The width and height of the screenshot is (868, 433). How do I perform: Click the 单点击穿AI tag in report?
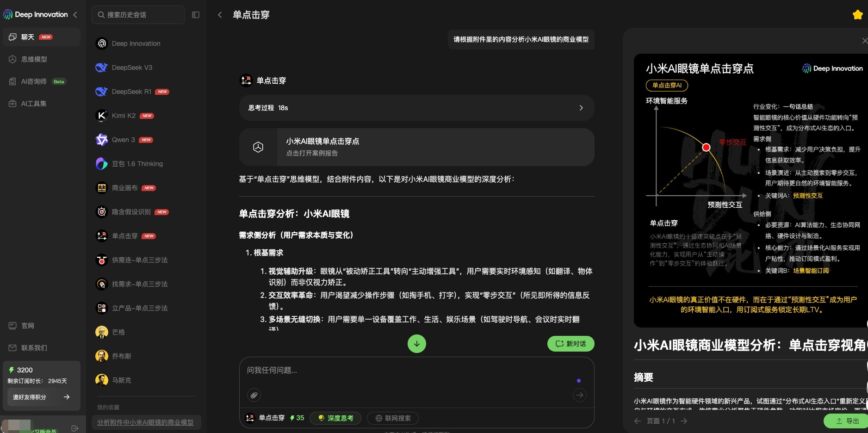click(667, 86)
